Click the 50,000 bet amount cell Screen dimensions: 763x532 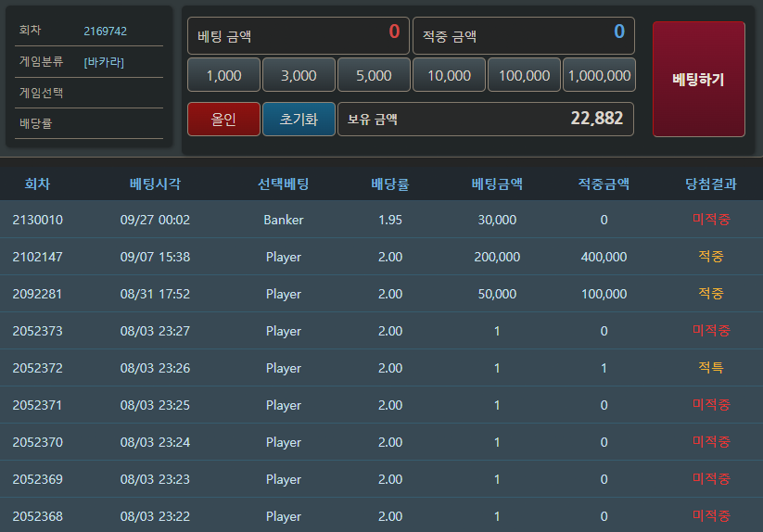497,294
